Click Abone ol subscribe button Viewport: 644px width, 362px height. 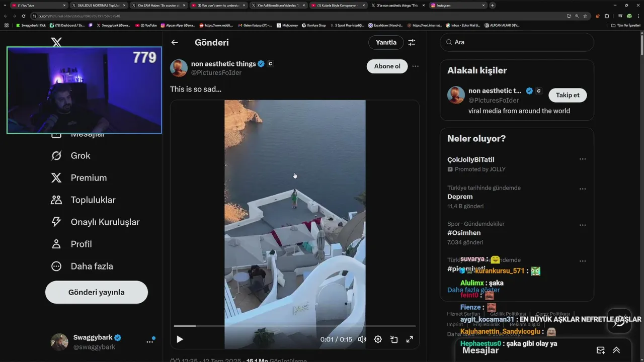click(387, 66)
